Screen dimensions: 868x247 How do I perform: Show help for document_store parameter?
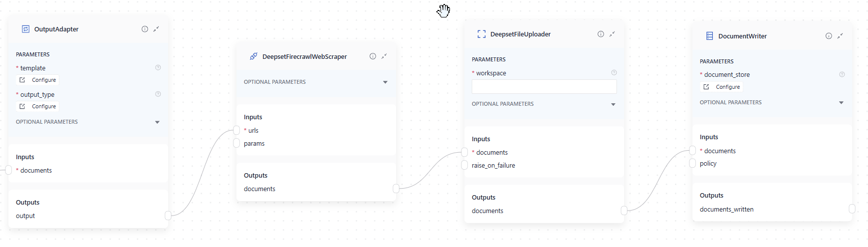(x=842, y=74)
